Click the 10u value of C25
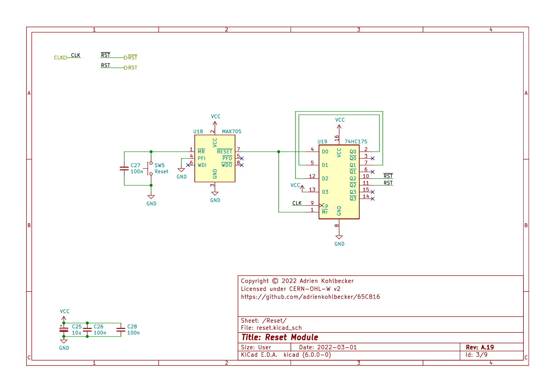 [x=77, y=333]
